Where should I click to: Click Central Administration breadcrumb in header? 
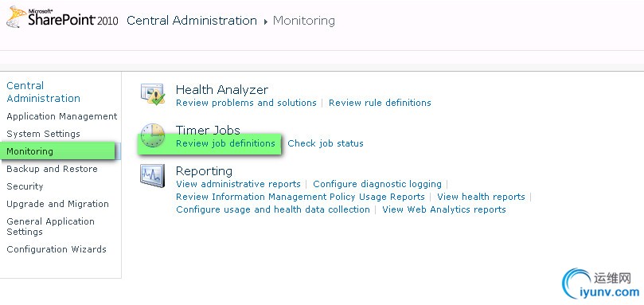coord(192,21)
